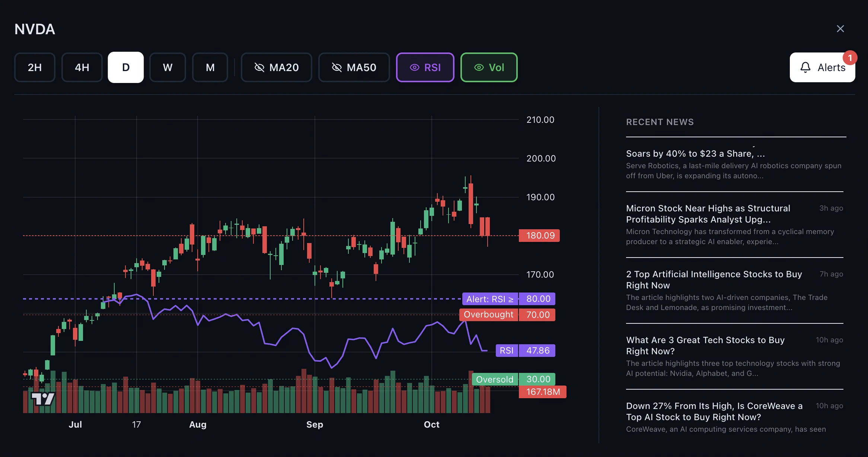
Task: Click the X close icon at top right
Action: click(x=840, y=29)
